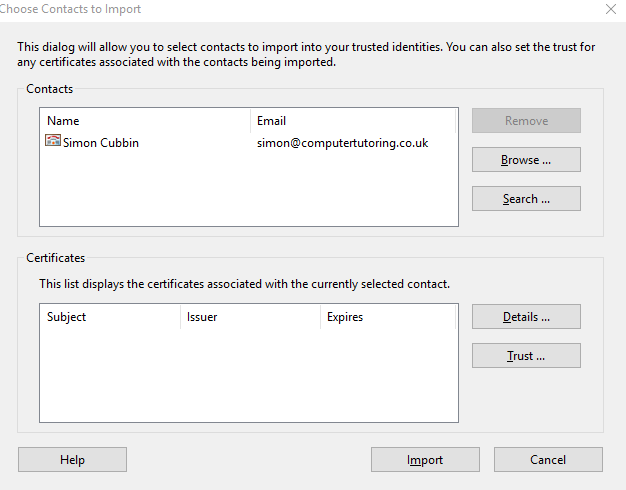Close the Choose Contacts to Import window
This screenshot has height=490, width=626.
tap(610, 9)
